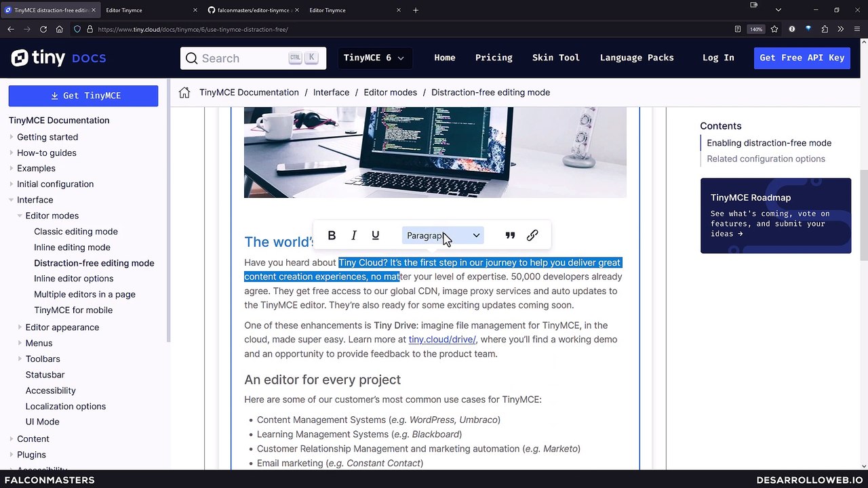The image size is (868, 488).
Task: Underline the selected text
Action: click(375, 235)
